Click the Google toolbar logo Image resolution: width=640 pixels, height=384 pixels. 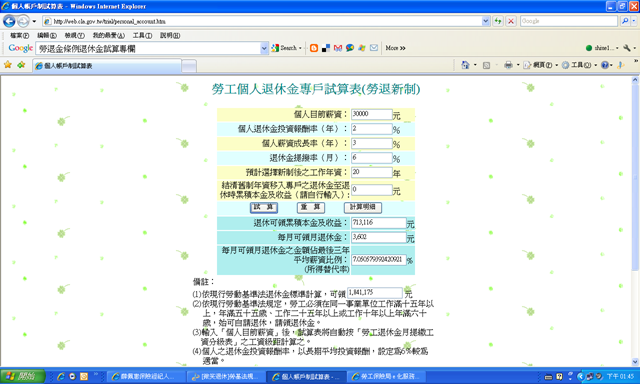pos(20,48)
